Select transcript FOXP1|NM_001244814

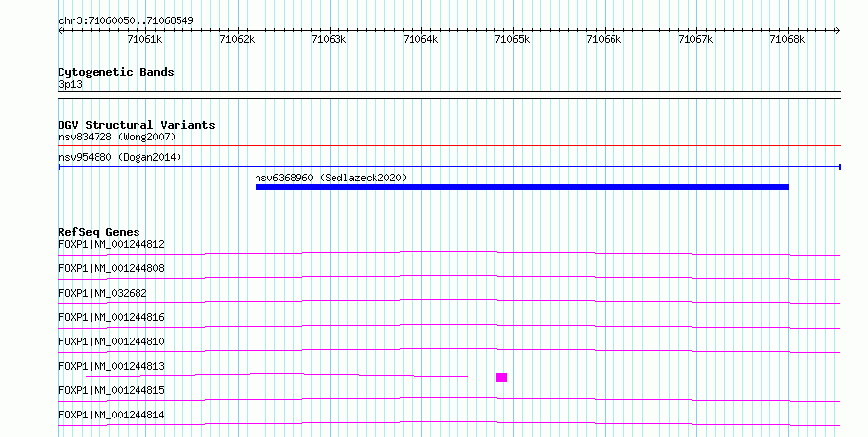[x=111, y=415]
